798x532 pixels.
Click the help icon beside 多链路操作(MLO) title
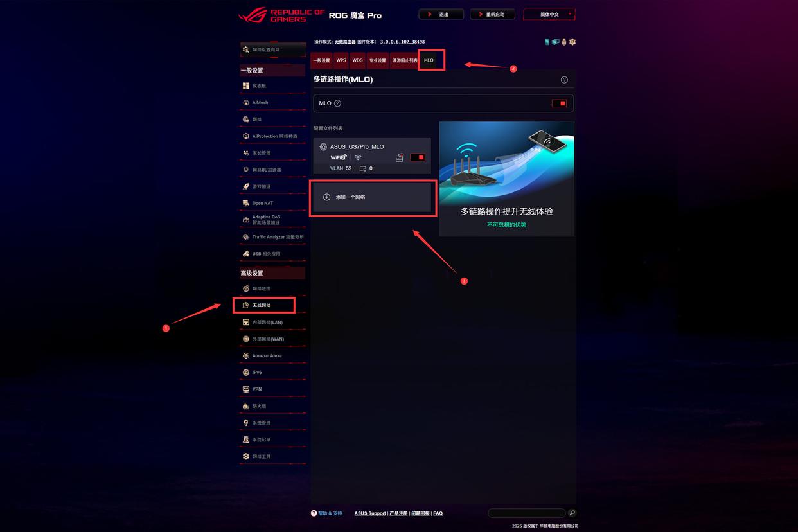(564, 80)
